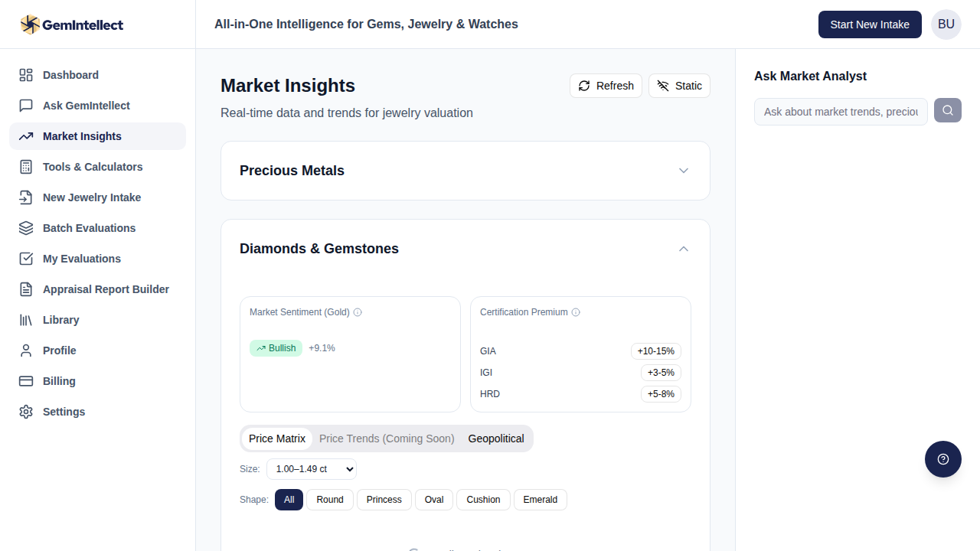Open the carat Size dropdown
The image size is (980, 551).
coord(311,469)
